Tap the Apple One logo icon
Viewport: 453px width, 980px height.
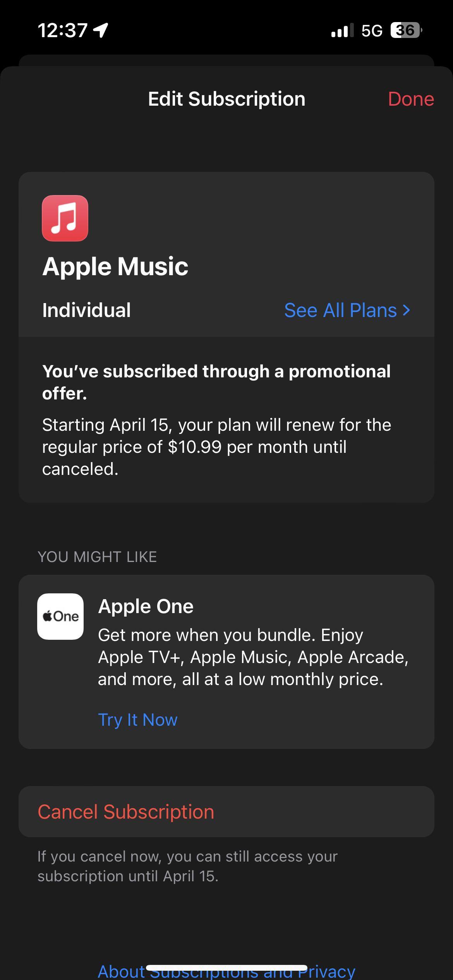60,616
